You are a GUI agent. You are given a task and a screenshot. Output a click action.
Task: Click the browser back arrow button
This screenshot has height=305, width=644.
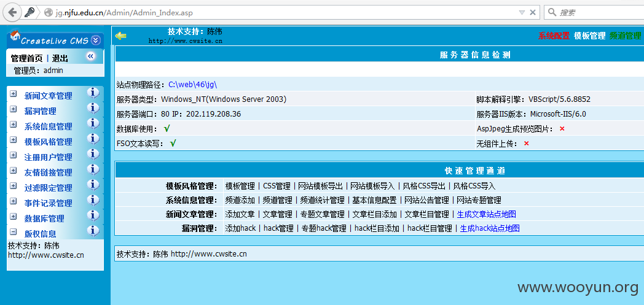12,13
